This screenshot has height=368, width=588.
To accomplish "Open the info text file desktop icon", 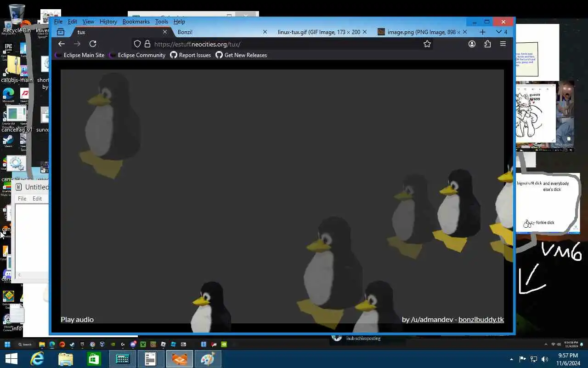I will pyautogui.click(x=17, y=318).
